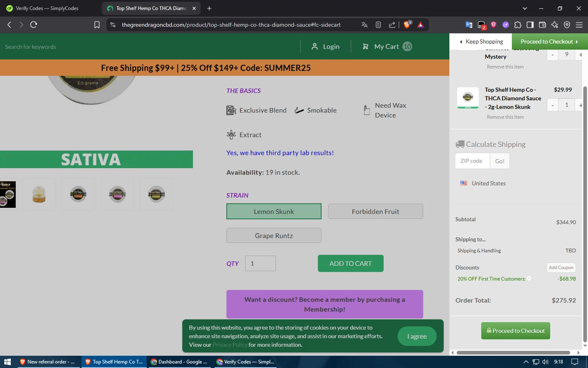Screen dimensions: 588x368
Task: Open the translate page icon
Action: pos(364,25)
